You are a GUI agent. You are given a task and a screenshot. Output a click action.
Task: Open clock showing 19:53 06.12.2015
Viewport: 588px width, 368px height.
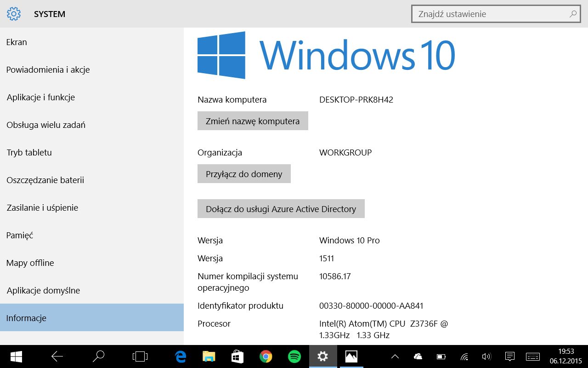(x=566, y=356)
